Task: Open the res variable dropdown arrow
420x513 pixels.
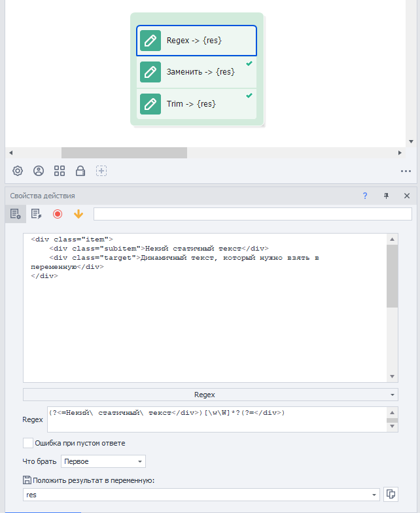Action: (x=374, y=495)
